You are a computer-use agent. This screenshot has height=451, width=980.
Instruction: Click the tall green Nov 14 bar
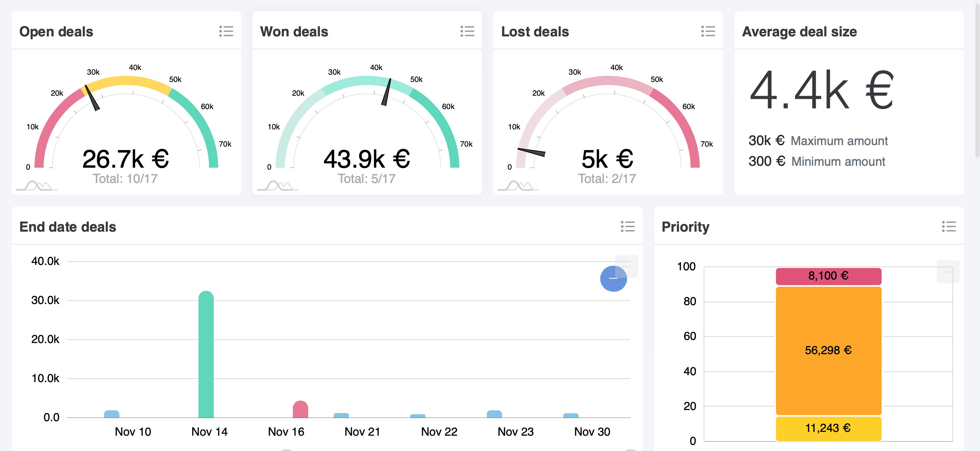tap(206, 354)
